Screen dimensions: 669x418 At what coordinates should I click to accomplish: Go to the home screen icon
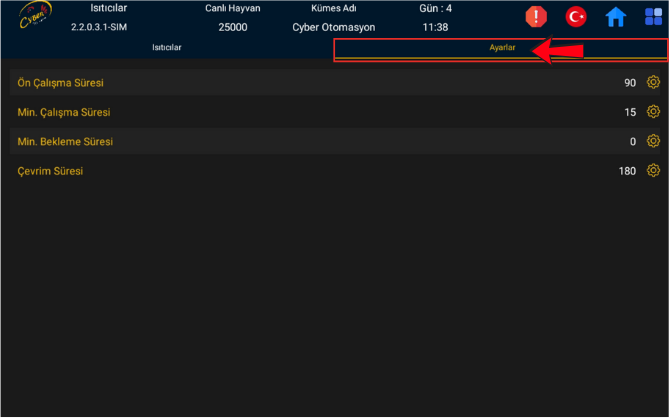coord(616,17)
